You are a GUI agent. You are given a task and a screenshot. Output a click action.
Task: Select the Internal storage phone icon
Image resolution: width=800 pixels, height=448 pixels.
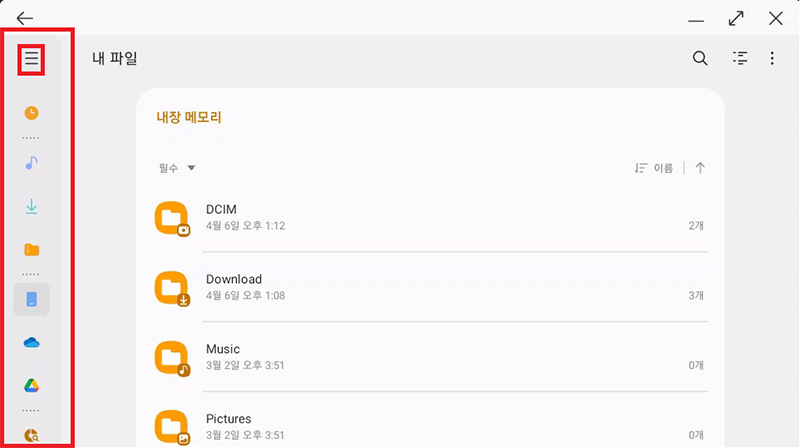(x=32, y=299)
